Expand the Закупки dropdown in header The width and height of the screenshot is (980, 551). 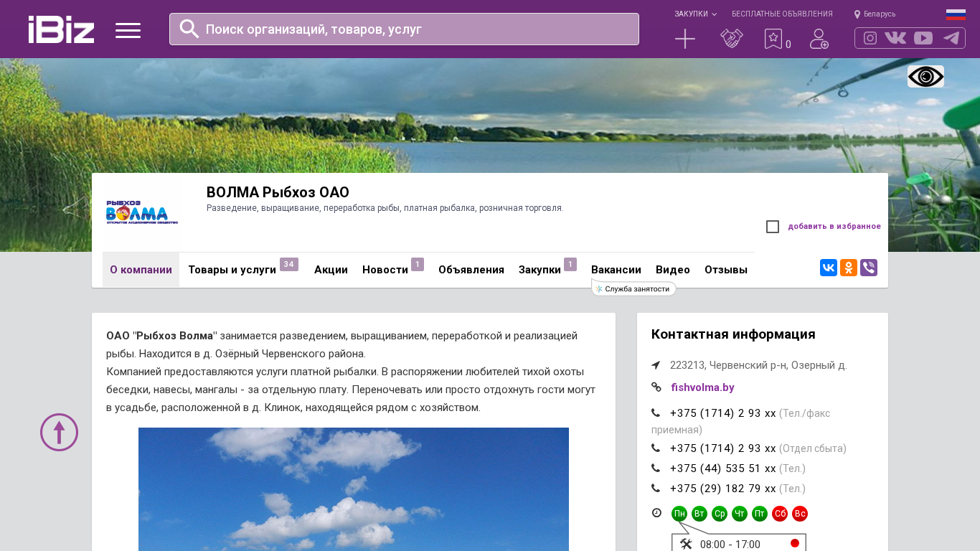tap(695, 14)
